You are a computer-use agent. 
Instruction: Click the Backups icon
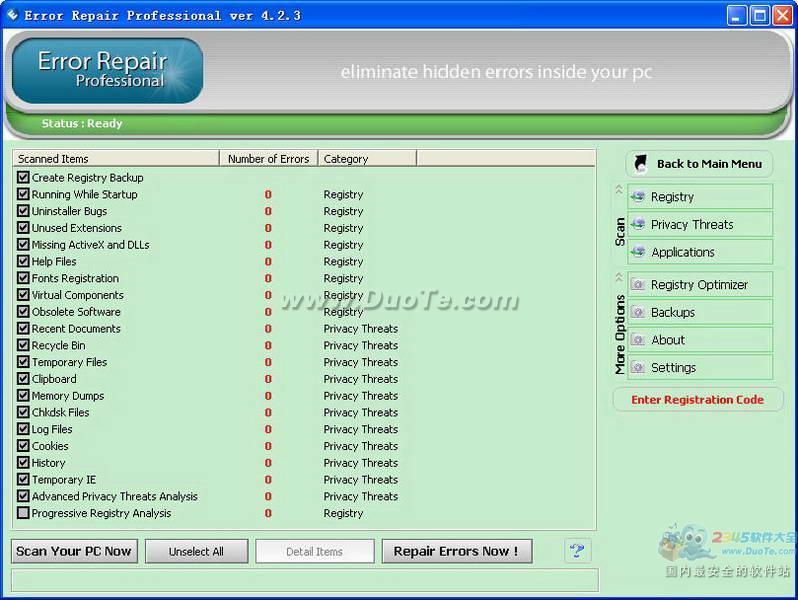pyautogui.click(x=638, y=312)
